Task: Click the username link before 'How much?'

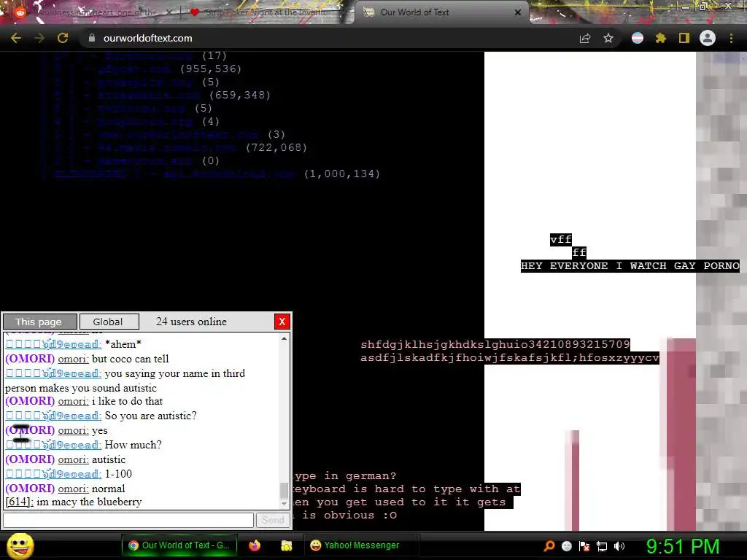Action: [53, 445]
